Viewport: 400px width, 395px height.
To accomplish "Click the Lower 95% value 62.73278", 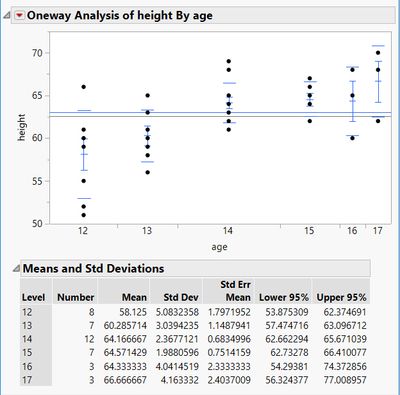I will pos(290,352).
